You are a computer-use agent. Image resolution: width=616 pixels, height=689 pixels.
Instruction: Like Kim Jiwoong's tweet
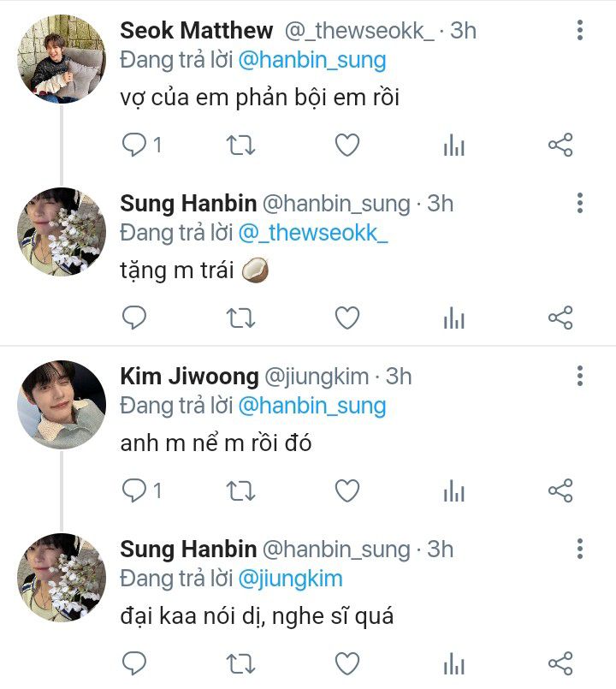pos(346,490)
